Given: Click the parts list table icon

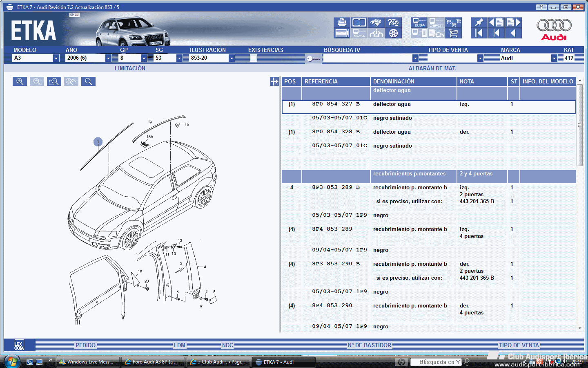Looking at the screenshot, I should click(342, 33).
